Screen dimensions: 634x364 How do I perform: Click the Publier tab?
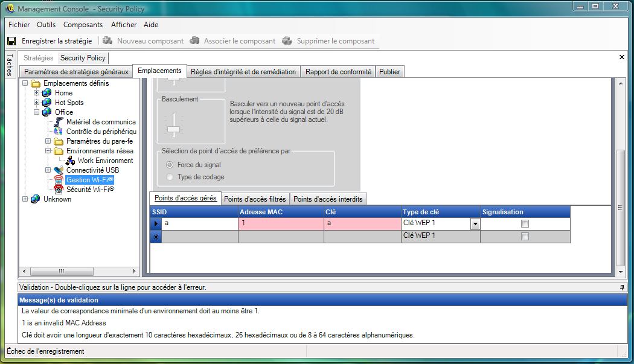(389, 72)
